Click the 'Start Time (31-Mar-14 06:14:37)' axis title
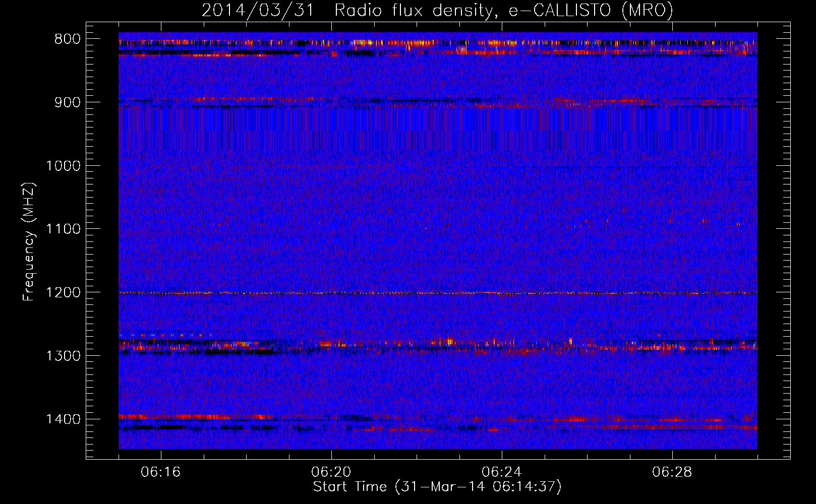Screen dimensions: 816x504 (437, 487)
